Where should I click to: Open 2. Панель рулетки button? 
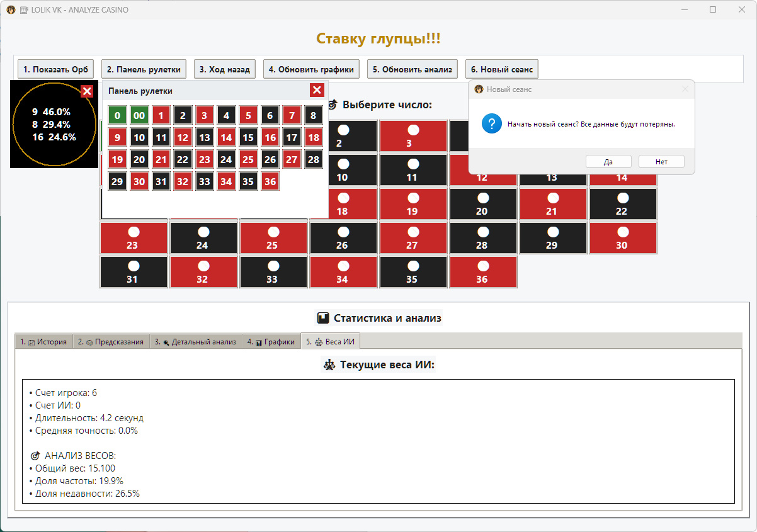(x=144, y=69)
